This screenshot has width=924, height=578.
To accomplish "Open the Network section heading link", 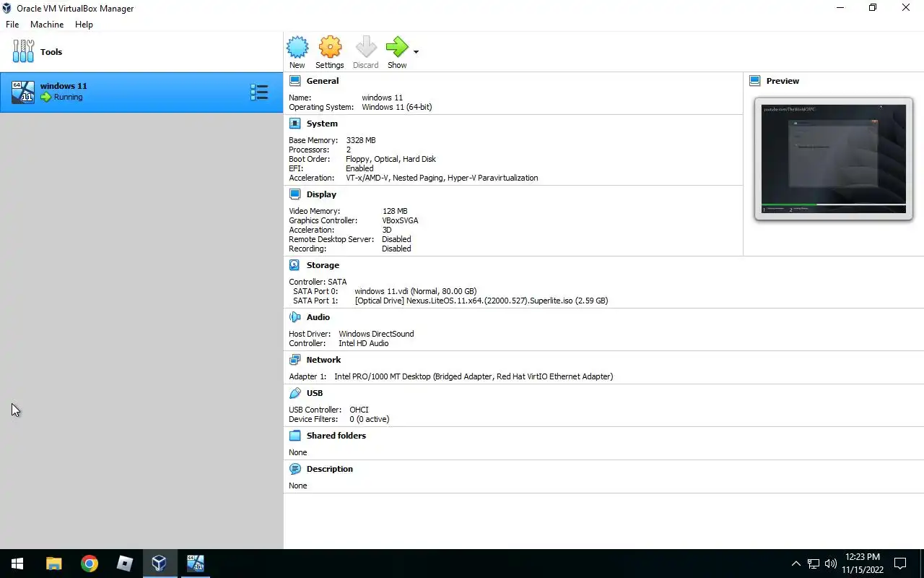I will (323, 360).
